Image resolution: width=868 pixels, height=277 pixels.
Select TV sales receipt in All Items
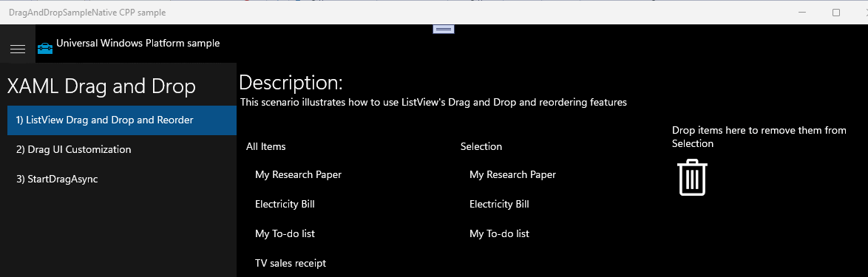click(291, 263)
